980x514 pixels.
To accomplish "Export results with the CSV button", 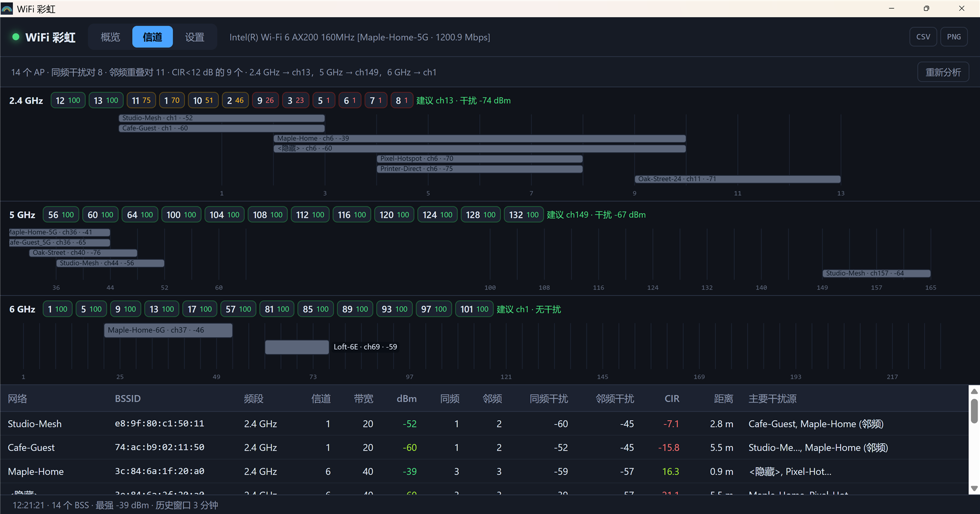I will [923, 37].
